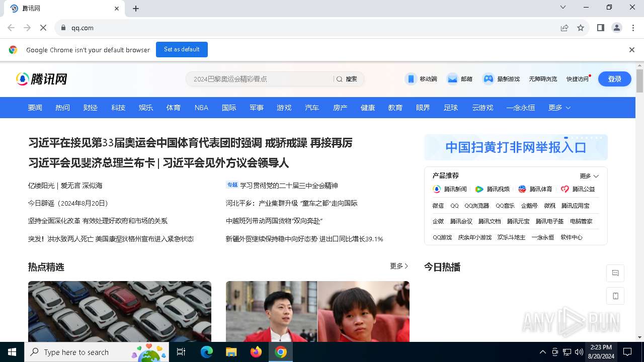The width and height of the screenshot is (644, 362).
Task: Go back to previous page
Action: click(x=11, y=28)
